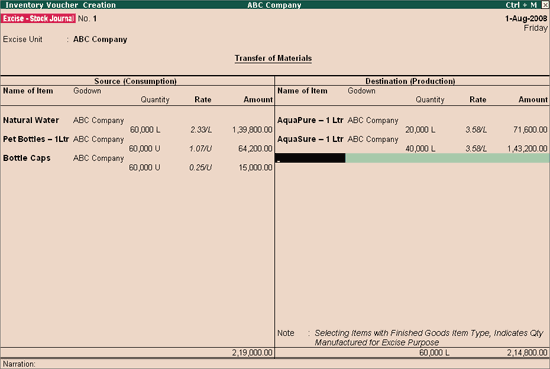Click AquaSure quantity 40,000 L
Viewport: 550px width, 369px height.
(x=420, y=149)
